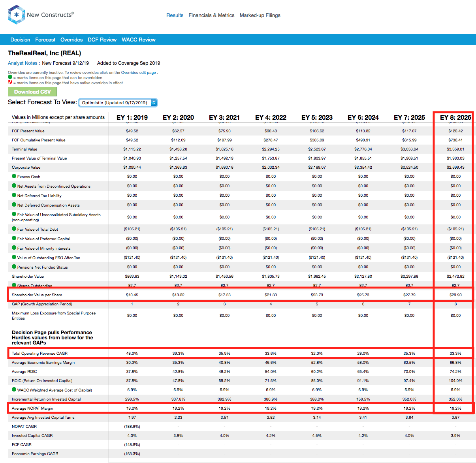Click the 'FCF Present Value' row label

28,131
